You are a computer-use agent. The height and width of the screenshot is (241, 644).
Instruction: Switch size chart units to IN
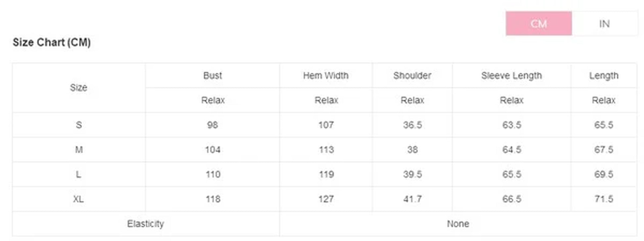click(604, 24)
